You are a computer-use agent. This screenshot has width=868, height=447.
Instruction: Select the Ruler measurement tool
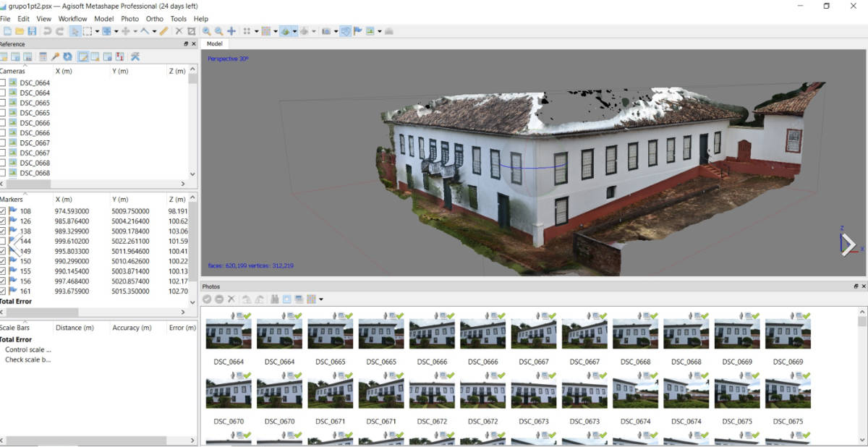(164, 31)
